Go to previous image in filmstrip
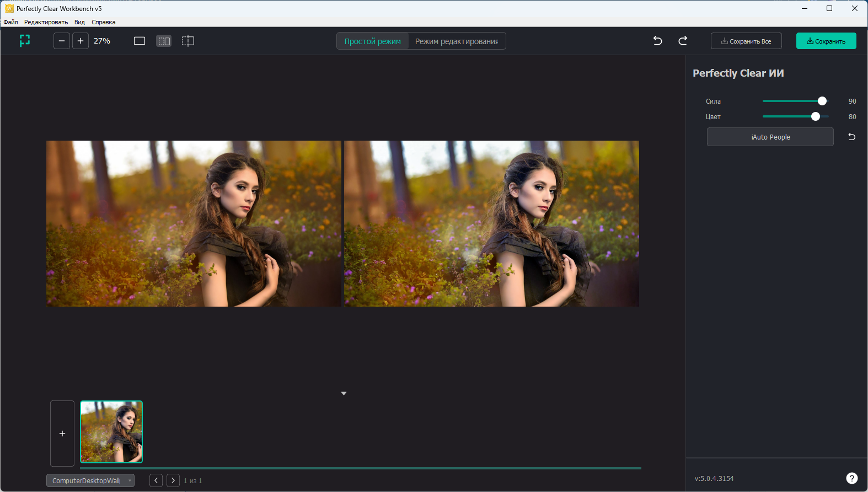The image size is (868, 492). [x=156, y=480]
